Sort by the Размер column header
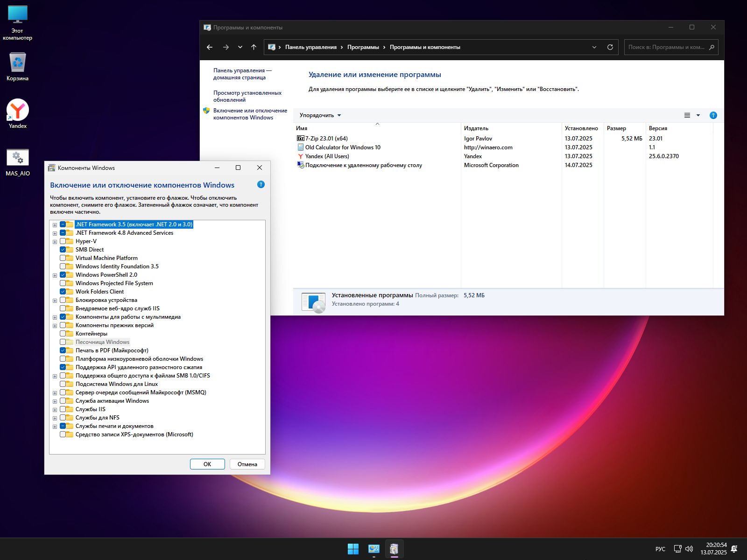The height and width of the screenshot is (560, 747). tap(625, 128)
